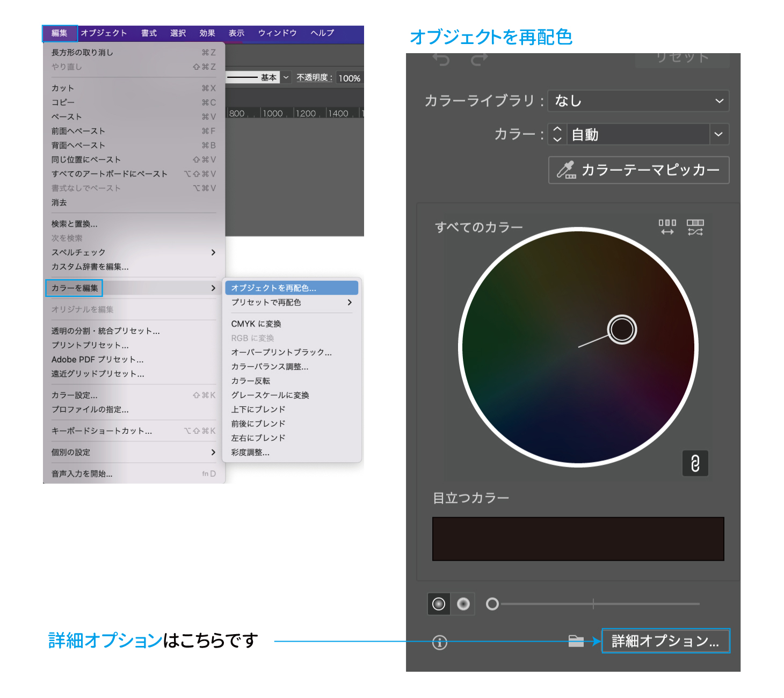Open the オブジェクト menu
784x698 pixels.
[x=104, y=33]
